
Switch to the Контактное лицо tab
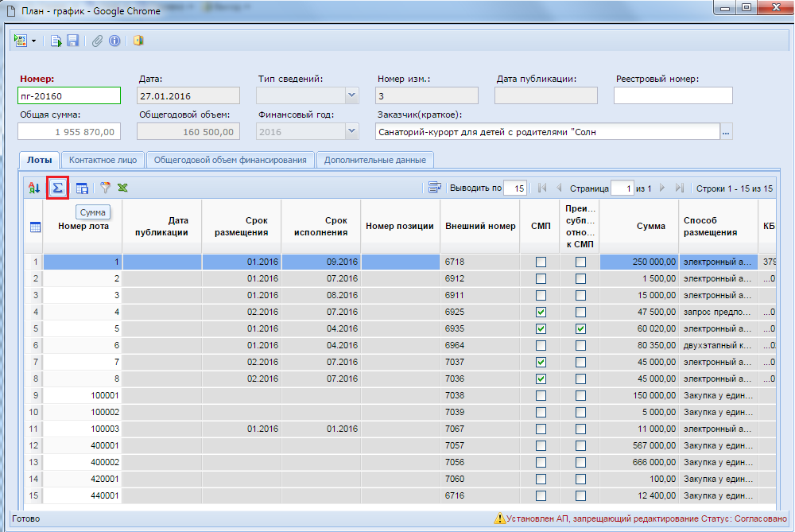[103, 160]
